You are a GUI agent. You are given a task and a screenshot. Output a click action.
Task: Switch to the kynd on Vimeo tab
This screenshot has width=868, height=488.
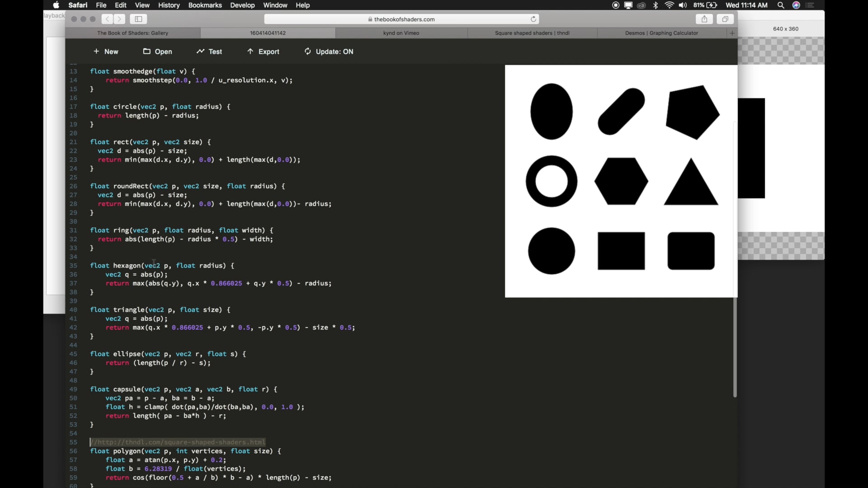point(401,33)
